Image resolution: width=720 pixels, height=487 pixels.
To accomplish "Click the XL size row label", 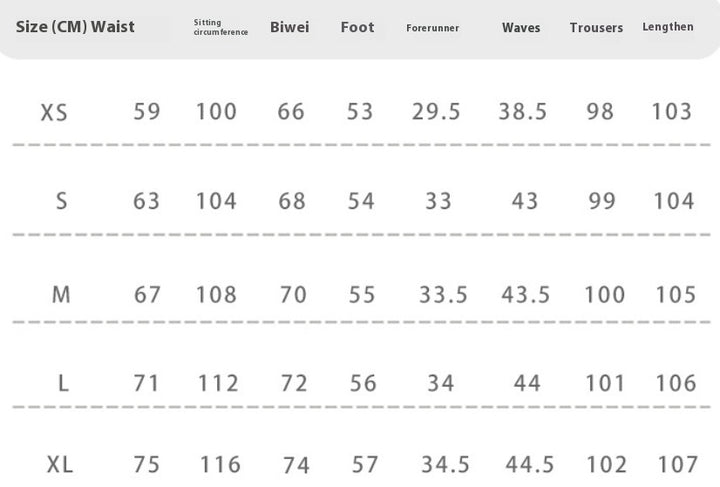I will click(60, 465).
